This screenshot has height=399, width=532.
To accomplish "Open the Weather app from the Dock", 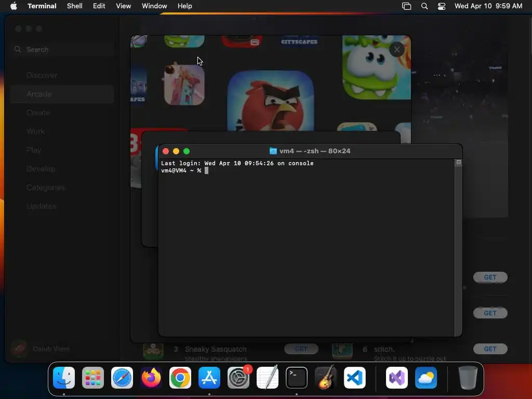I will coord(426,378).
